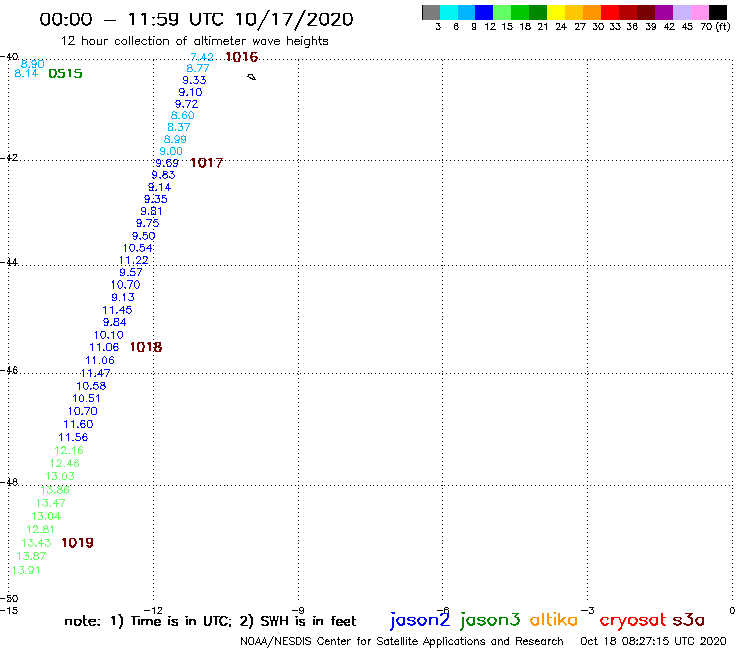Click the 8.37 wave height value

pyautogui.click(x=179, y=127)
